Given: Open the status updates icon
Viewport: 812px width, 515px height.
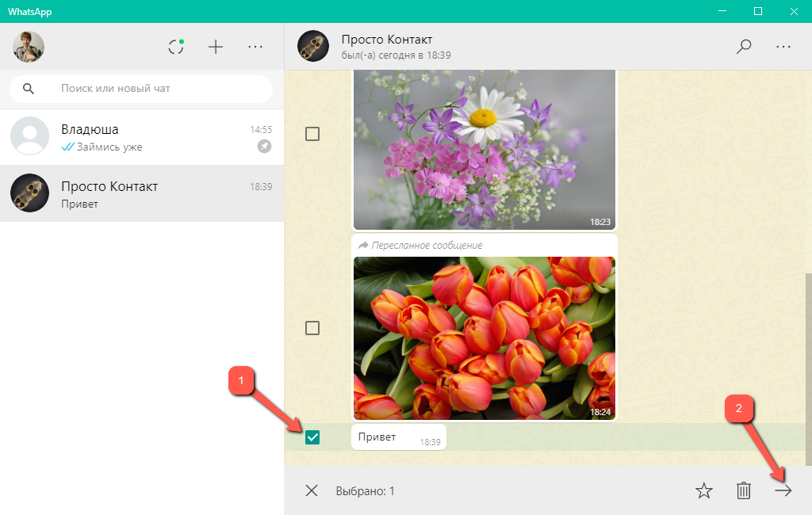Looking at the screenshot, I should pos(176,47).
